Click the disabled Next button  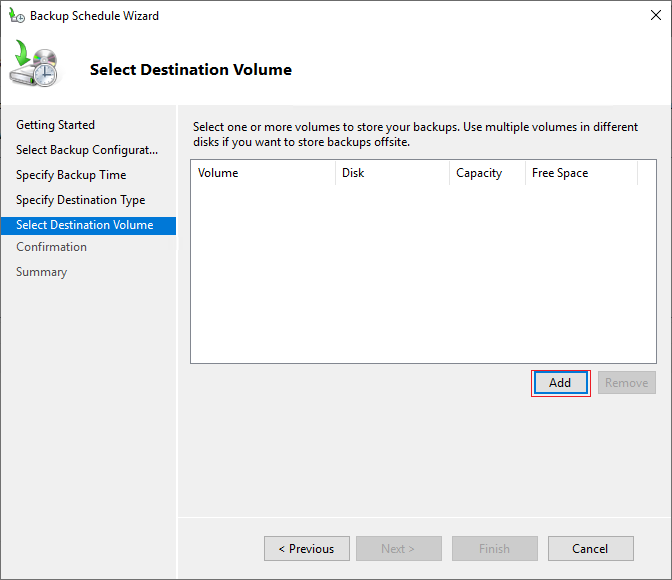click(x=399, y=548)
